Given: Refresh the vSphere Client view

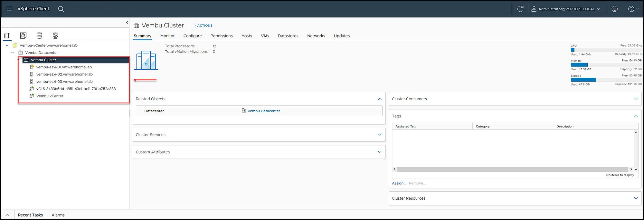Looking at the screenshot, I should (x=520, y=9).
